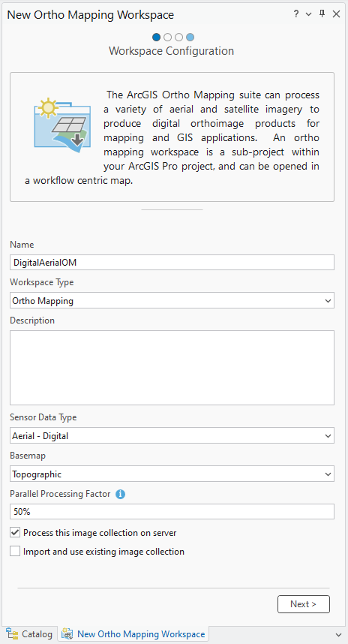Image resolution: width=348 pixels, height=644 pixels.
Task: Open pane tab overflow chevron at bottom
Action: tap(338, 634)
